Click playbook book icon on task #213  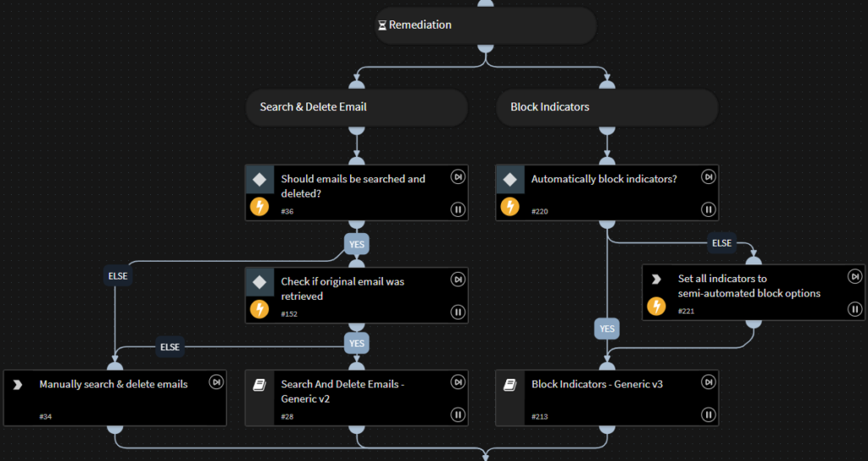pos(509,386)
